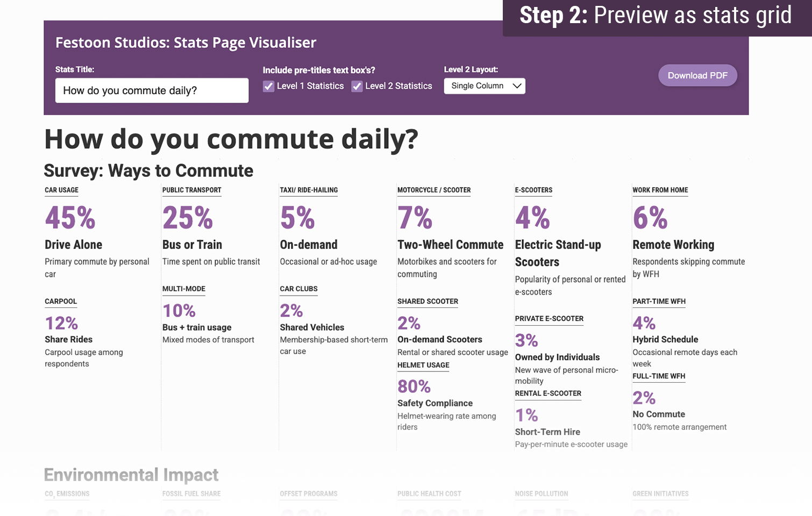Click the Download PDF button
This screenshot has height=516, width=812.
(x=697, y=75)
